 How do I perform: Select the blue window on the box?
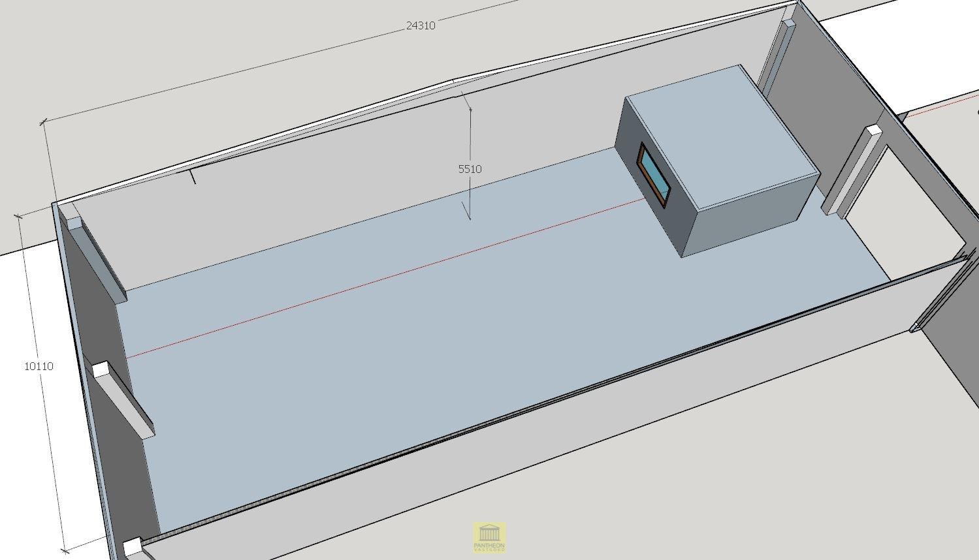(x=654, y=175)
